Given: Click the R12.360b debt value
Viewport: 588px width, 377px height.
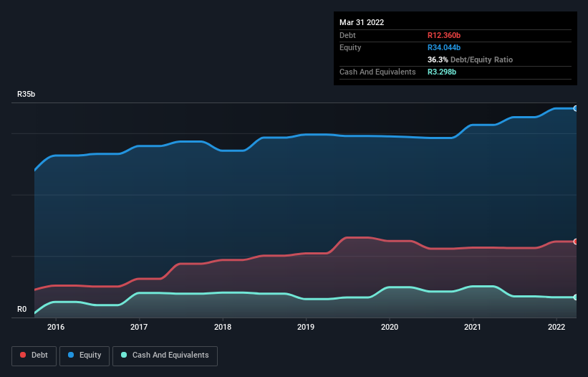Looking at the screenshot, I should [444, 35].
